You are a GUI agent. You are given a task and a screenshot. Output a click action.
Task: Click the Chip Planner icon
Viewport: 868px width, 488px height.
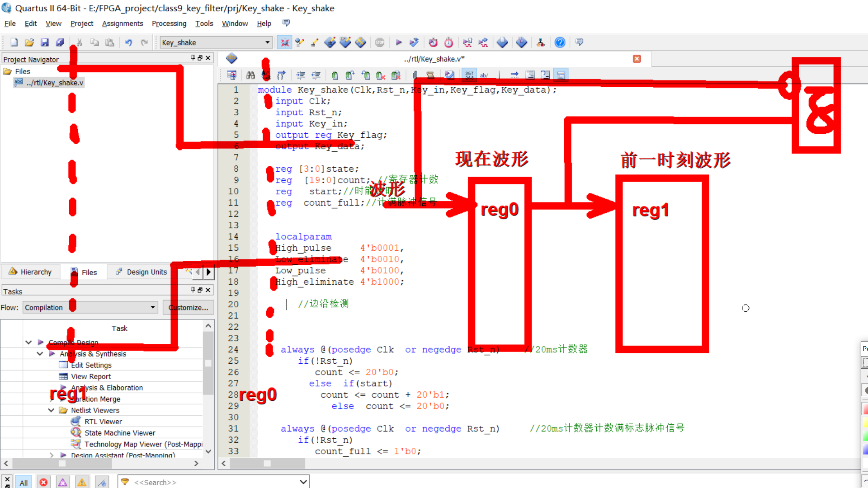(361, 42)
